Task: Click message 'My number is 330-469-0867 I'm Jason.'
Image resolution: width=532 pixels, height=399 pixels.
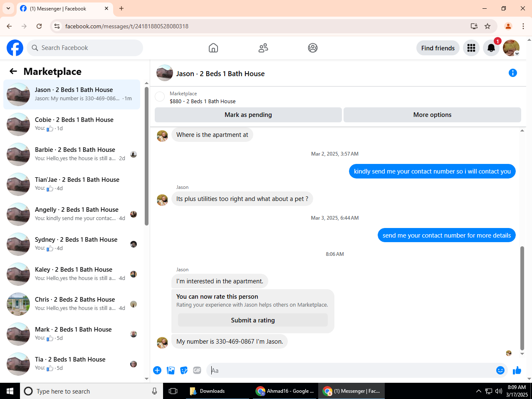Action: coord(230,342)
